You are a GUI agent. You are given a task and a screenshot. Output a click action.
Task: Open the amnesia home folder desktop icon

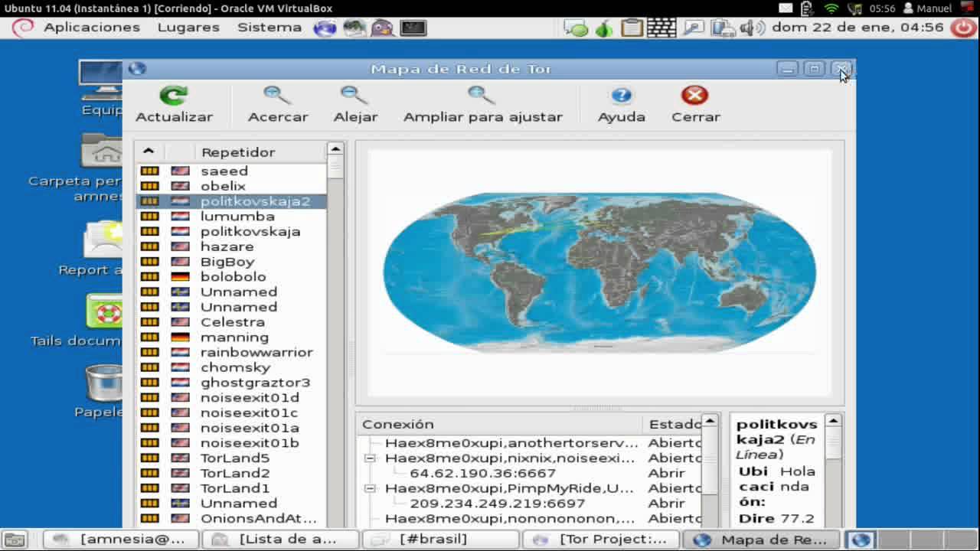102,151
